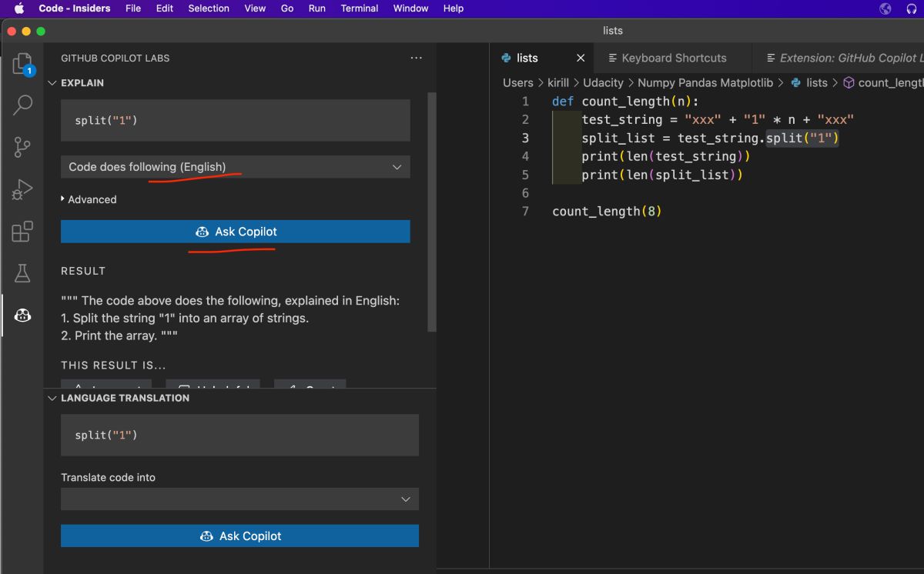Open the Extensions view

(x=22, y=231)
